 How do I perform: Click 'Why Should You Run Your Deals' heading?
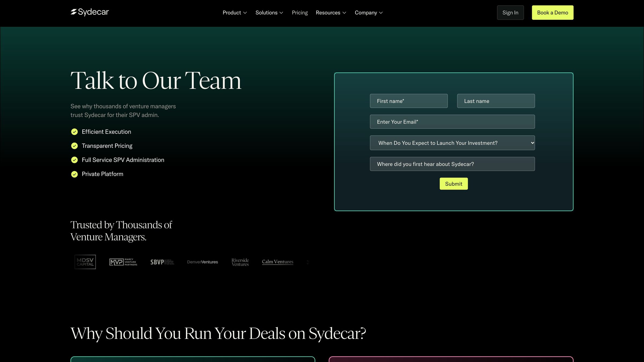click(x=218, y=334)
